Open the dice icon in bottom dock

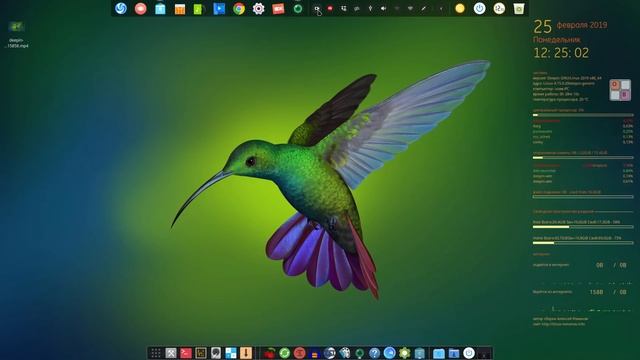click(x=344, y=353)
